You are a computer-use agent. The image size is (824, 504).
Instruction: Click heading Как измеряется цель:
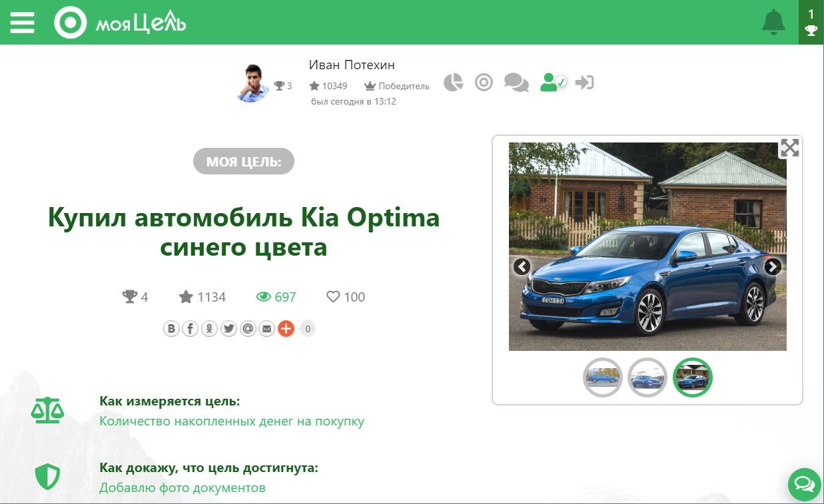[170, 401]
